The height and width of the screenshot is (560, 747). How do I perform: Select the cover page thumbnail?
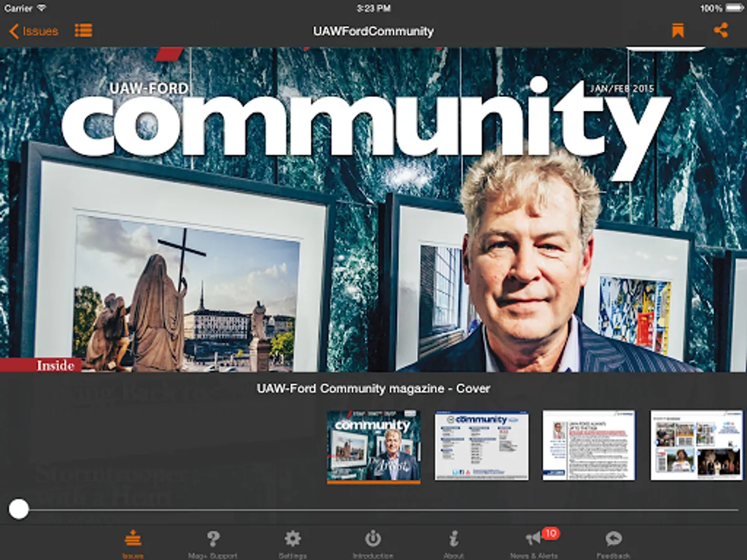(x=374, y=446)
